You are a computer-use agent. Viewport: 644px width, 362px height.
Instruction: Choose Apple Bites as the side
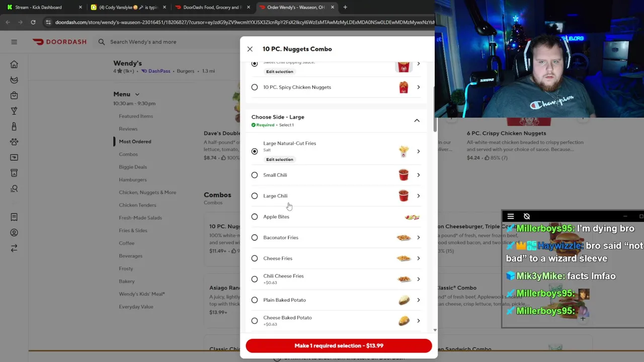255,217
